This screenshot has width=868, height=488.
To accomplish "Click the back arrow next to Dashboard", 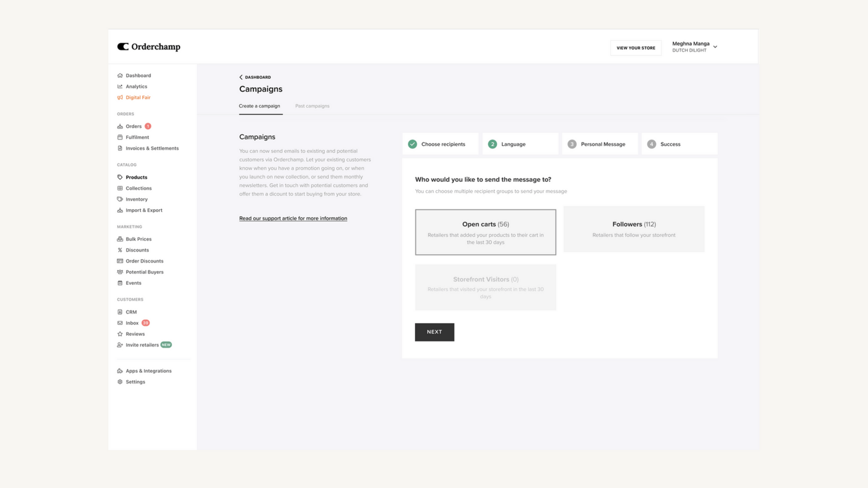I will click(241, 77).
